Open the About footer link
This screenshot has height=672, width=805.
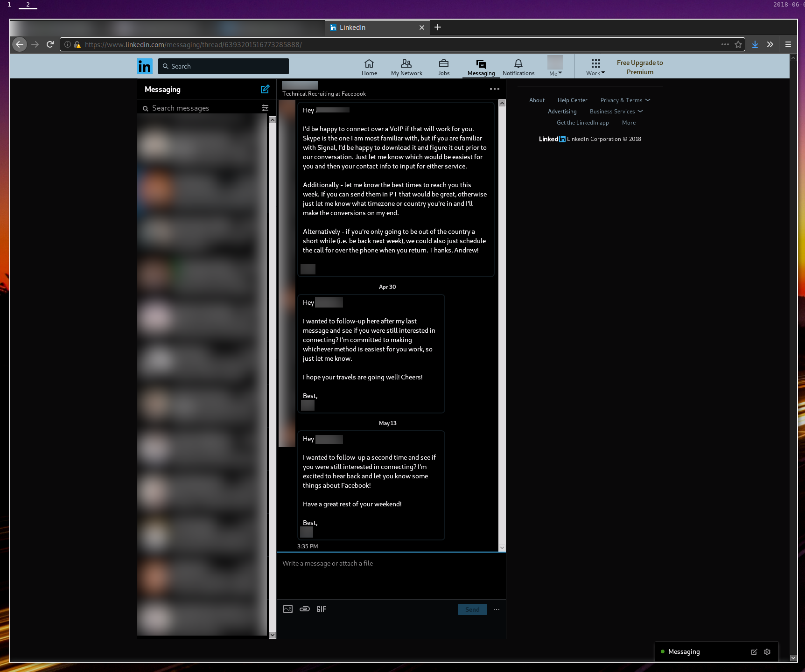point(537,100)
